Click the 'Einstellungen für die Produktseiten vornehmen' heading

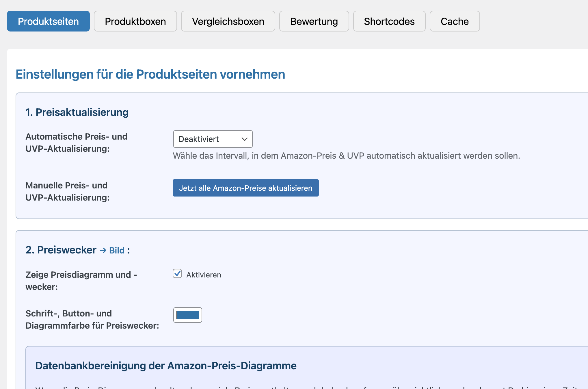pyautogui.click(x=150, y=74)
